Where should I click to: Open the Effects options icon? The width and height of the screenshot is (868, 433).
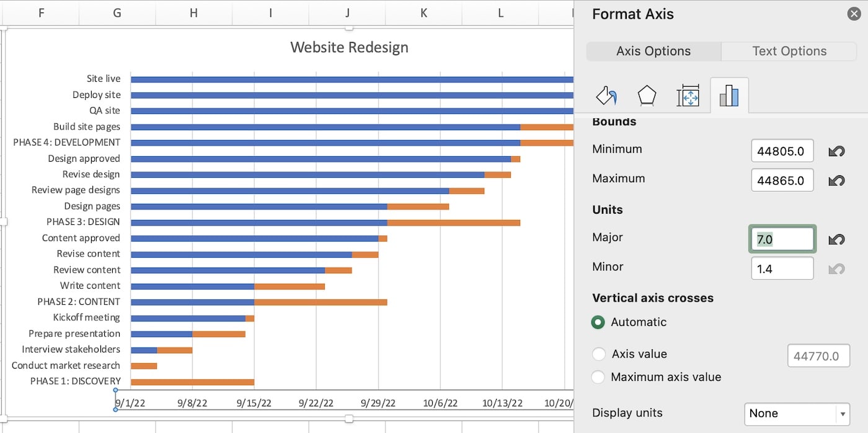(647, 95)
